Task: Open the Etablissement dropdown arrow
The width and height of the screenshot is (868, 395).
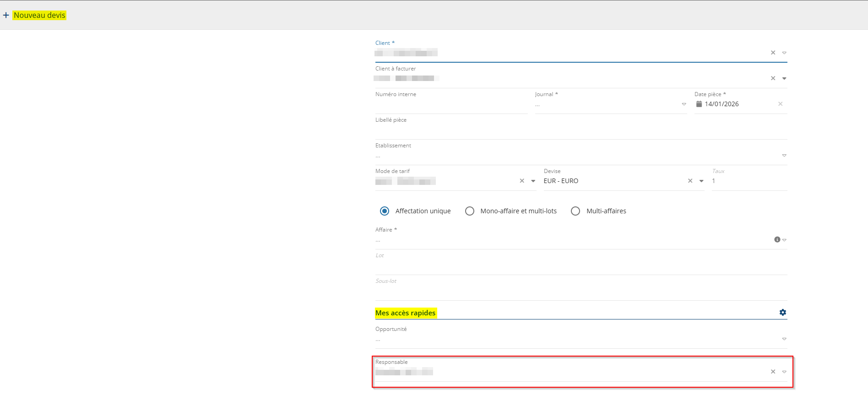Action: (x=784, y=156)
